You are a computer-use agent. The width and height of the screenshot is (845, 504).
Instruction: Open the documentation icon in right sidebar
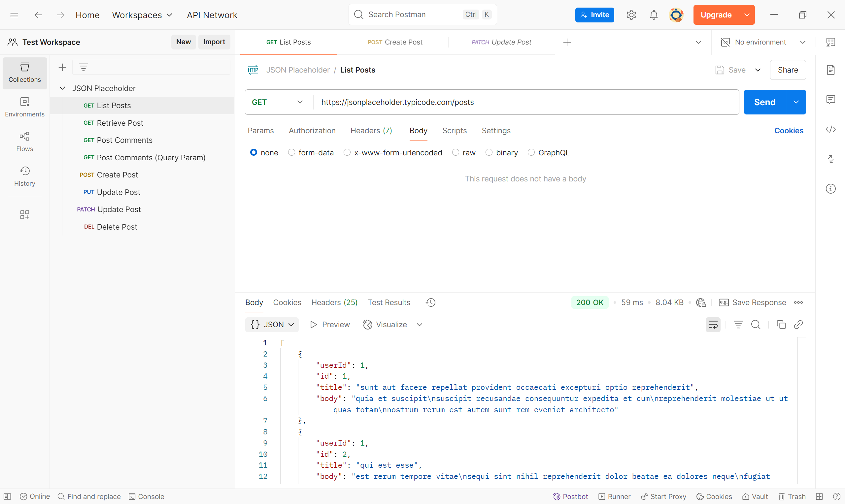click(x=831, y=70)
